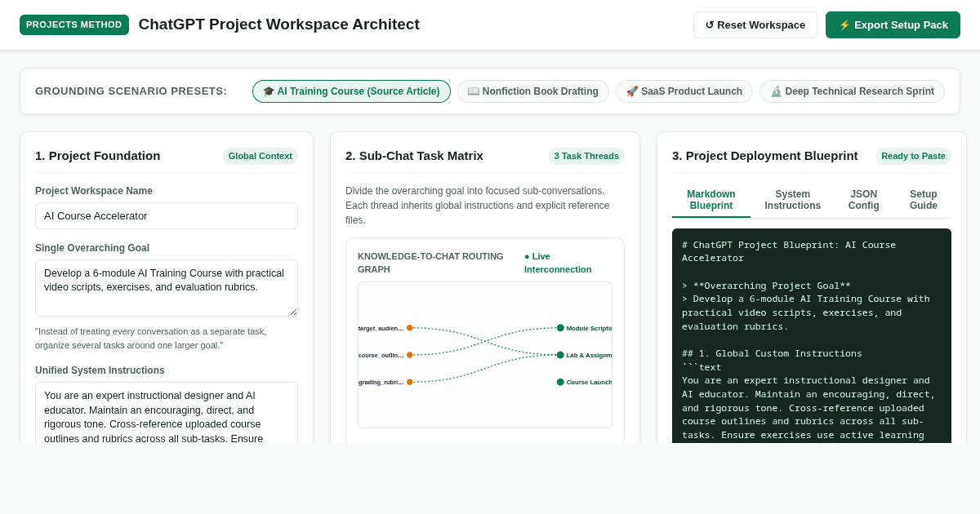Image resolution: width=980 pixels, height=514 pixels.
Task: Click the Live Interconnection status label
Action: click(x=558, y=263)
